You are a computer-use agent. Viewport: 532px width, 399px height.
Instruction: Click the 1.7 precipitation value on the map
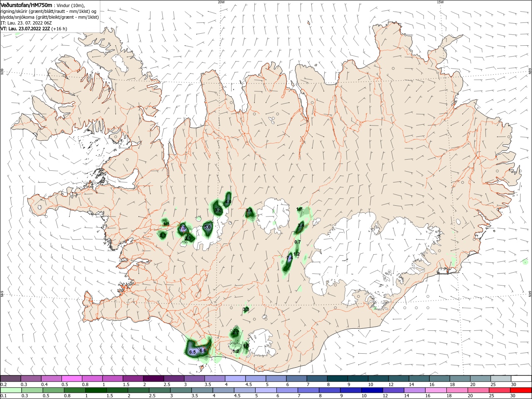(x=299, y=209)
